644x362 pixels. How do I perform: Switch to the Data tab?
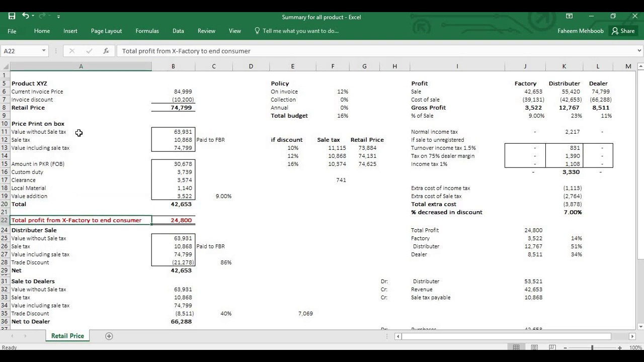178,31
